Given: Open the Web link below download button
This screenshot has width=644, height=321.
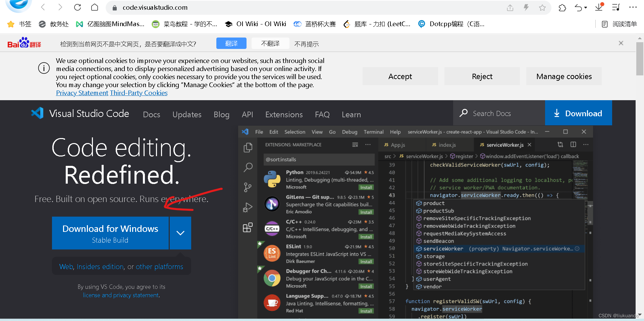Looking at the screenshot, I should 66,267.
